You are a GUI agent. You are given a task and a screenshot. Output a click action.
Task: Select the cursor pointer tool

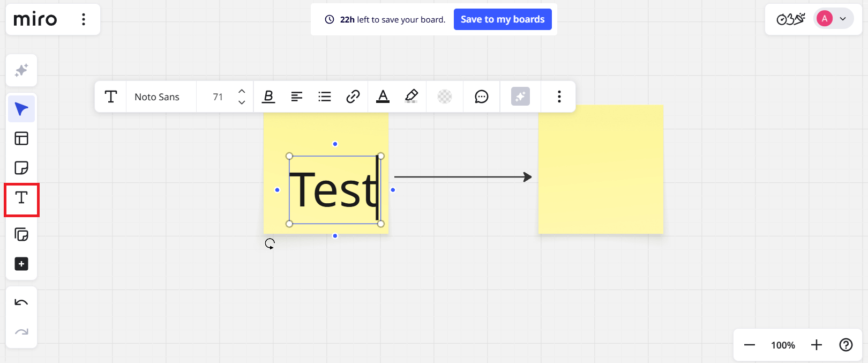(21, 109)
